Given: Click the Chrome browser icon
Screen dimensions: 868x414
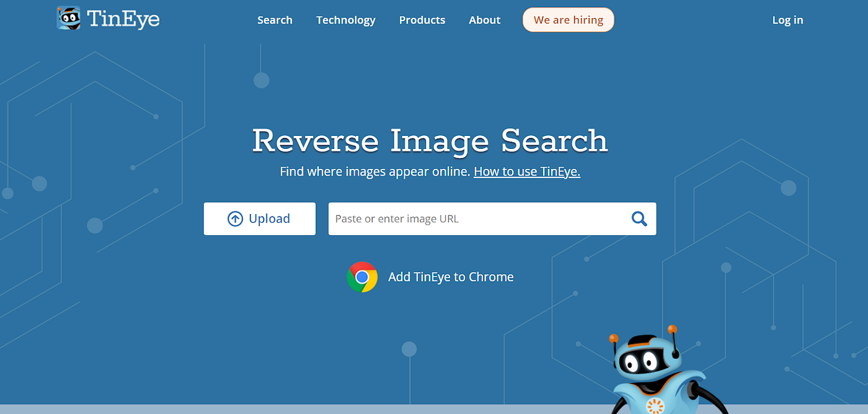Looking at the screenshot, I should tap(362, 277).
